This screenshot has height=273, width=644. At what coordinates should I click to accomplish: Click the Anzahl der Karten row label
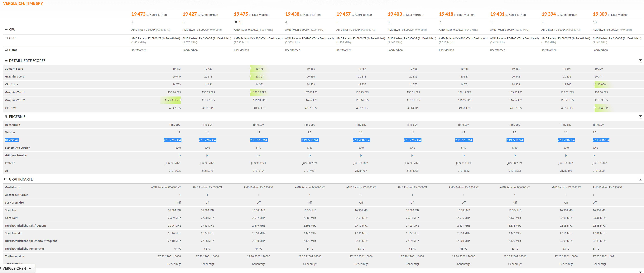[x=17, y=195]
